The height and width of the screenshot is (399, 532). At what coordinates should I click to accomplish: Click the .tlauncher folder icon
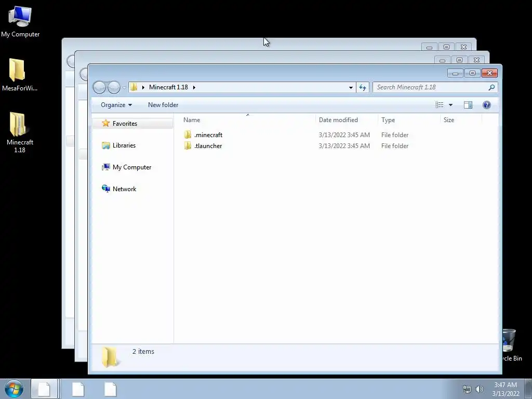[188, 145]
